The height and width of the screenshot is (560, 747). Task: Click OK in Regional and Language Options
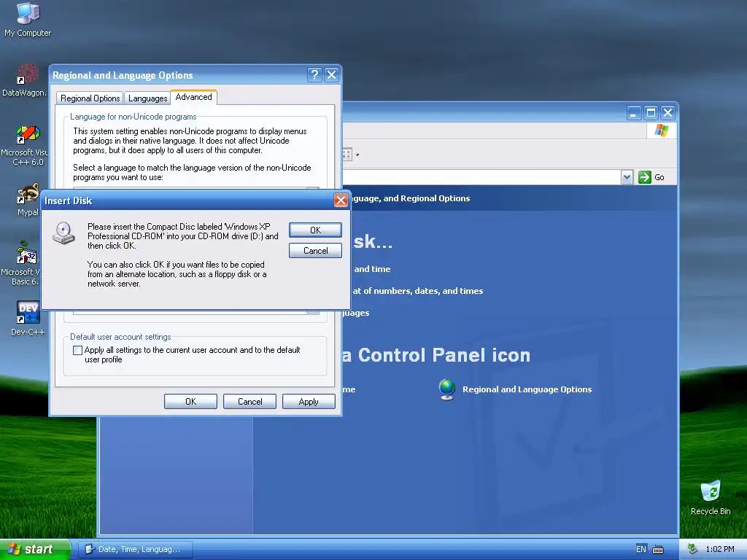pos(190,402)
